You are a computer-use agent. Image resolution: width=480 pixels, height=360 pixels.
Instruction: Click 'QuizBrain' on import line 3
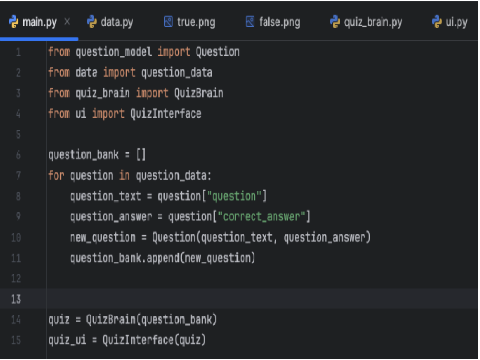(x=199, y=93)
